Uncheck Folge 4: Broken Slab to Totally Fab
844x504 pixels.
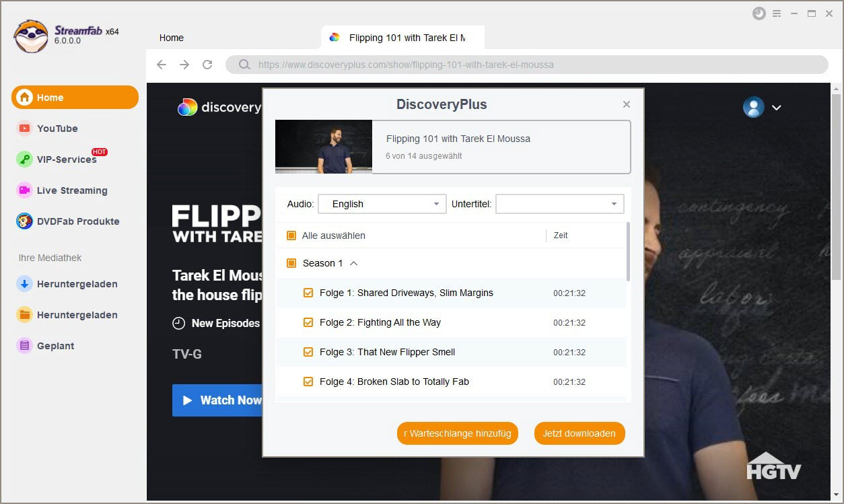[x=308, y=382]
